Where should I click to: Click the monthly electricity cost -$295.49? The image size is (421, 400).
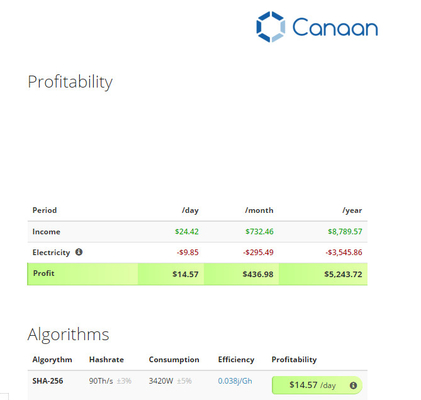258,252
